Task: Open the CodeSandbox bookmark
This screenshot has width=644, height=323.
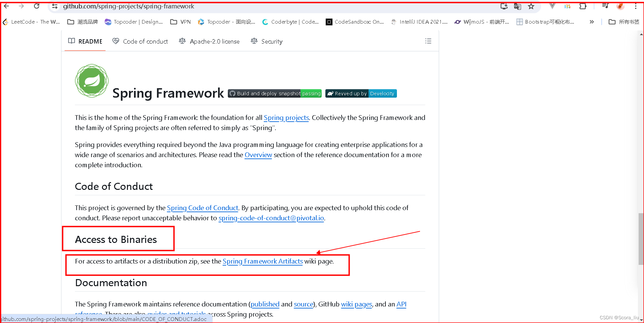Action: [355, 22]
